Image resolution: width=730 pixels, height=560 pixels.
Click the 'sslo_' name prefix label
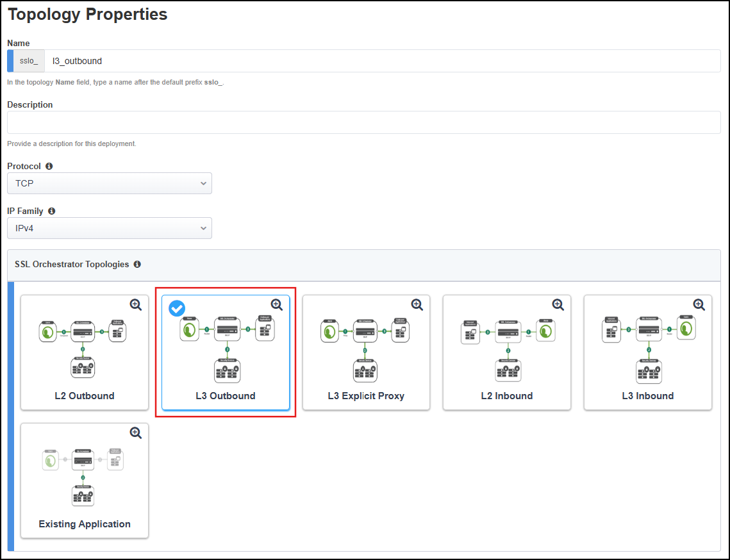coord(29,61)
